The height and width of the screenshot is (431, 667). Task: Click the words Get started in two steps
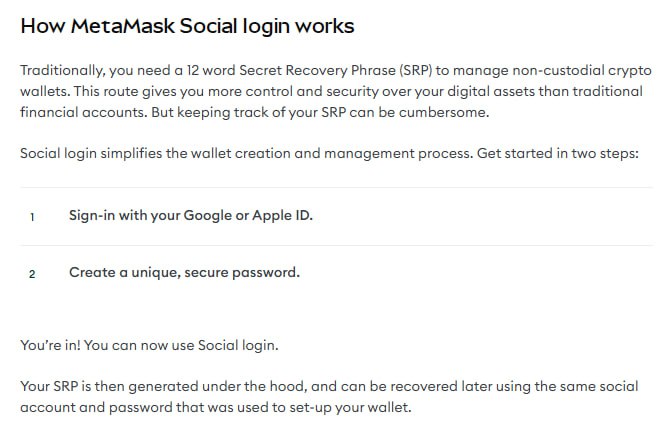pyautogui.click(x=558, y=153)
